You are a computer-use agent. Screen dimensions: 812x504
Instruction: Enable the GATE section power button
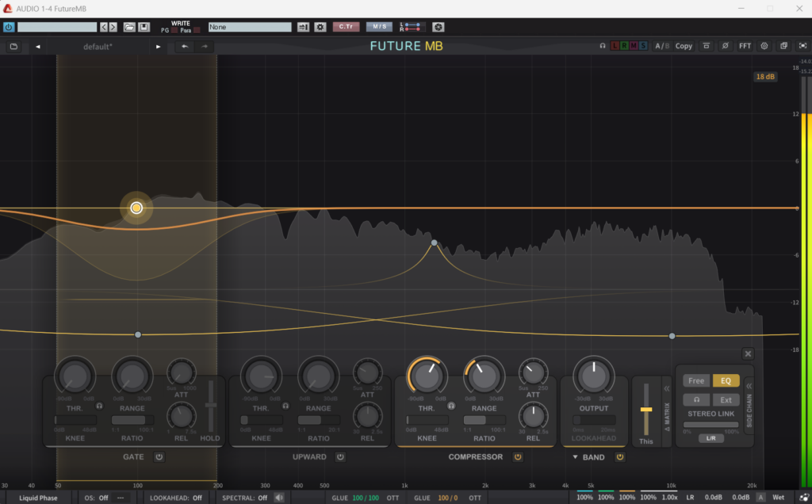(159, 457)
